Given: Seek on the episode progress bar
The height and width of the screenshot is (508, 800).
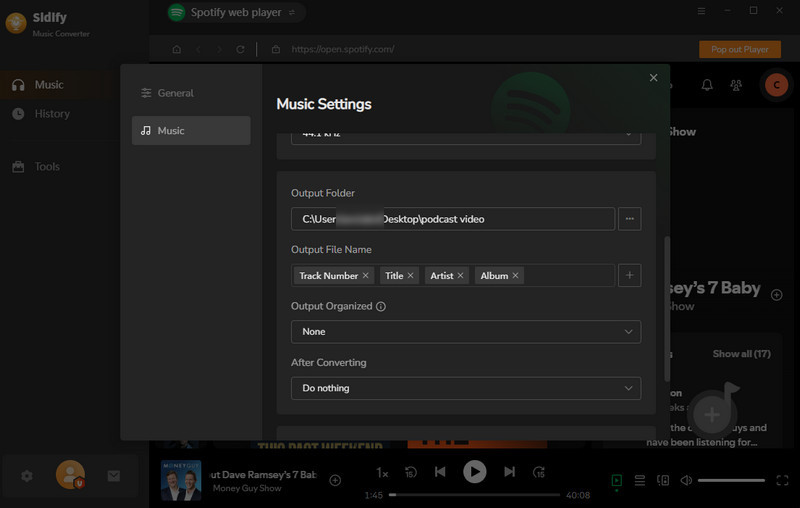Looking at the screenshot, I should (474, 495).
